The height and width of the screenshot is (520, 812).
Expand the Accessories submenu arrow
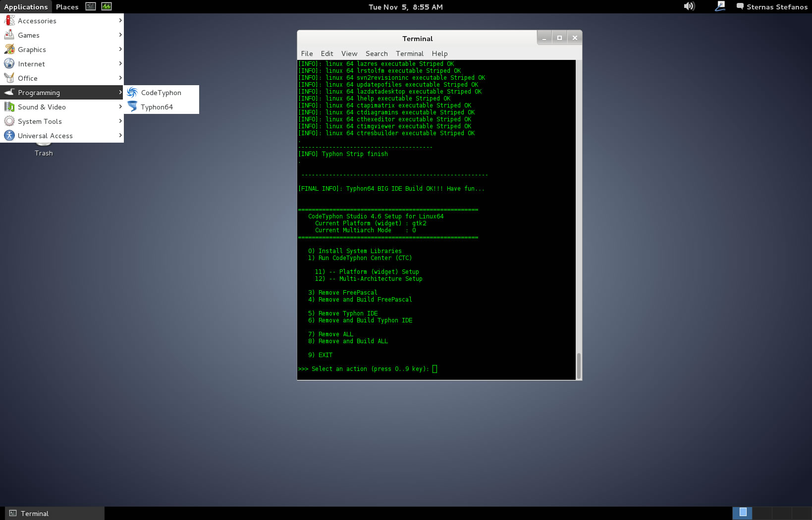pyautogui.click(x=120, y=20)
